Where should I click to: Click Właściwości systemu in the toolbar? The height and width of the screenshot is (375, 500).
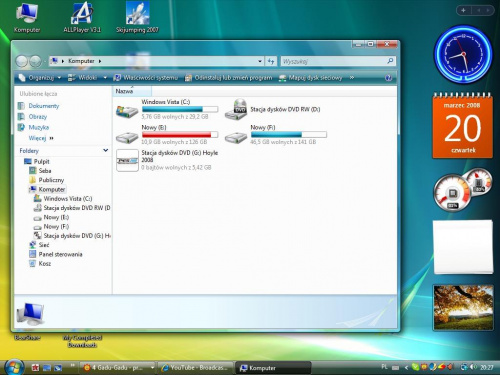(x=146, y=78)
